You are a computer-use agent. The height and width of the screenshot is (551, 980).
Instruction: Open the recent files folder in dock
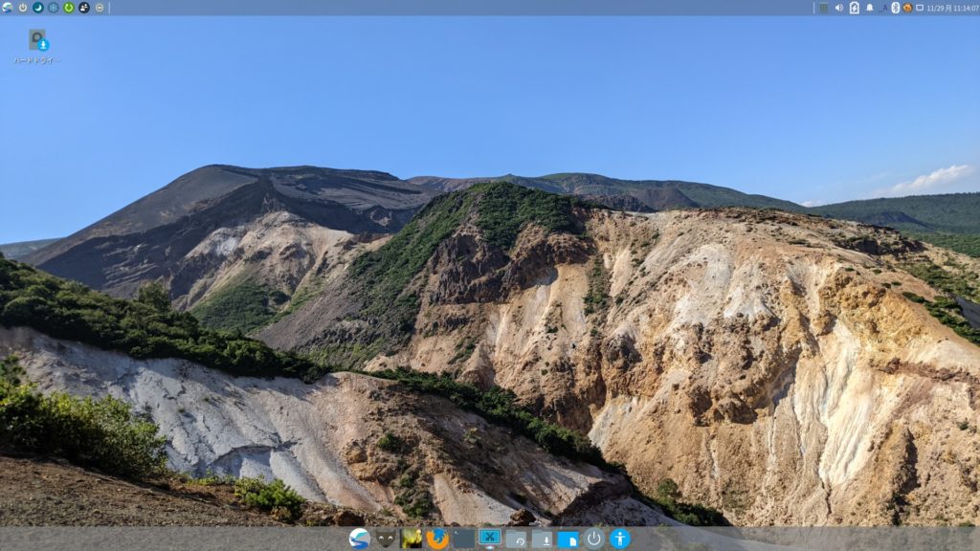point(516,539)
